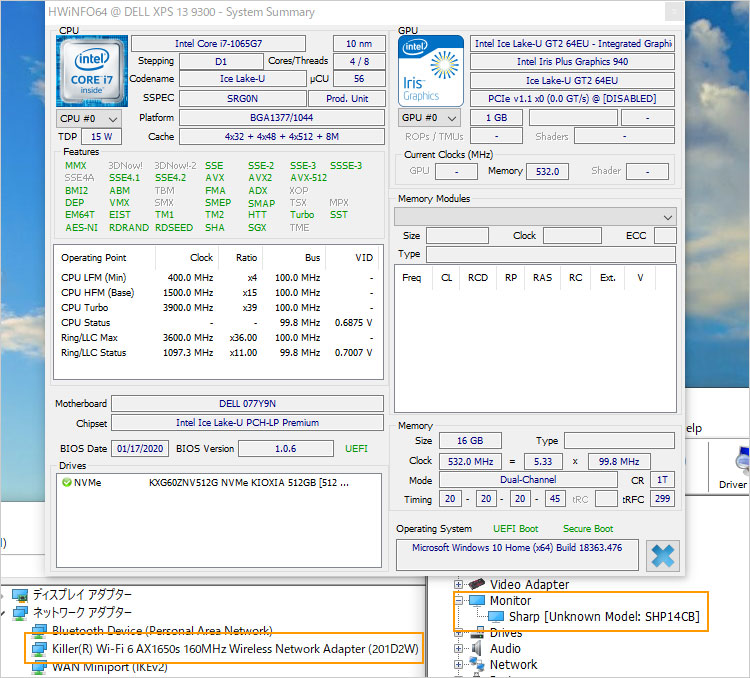Click the SRG0N SSPEC field
The width and height of the screenshot is (750, 678).
pos(243,99)
